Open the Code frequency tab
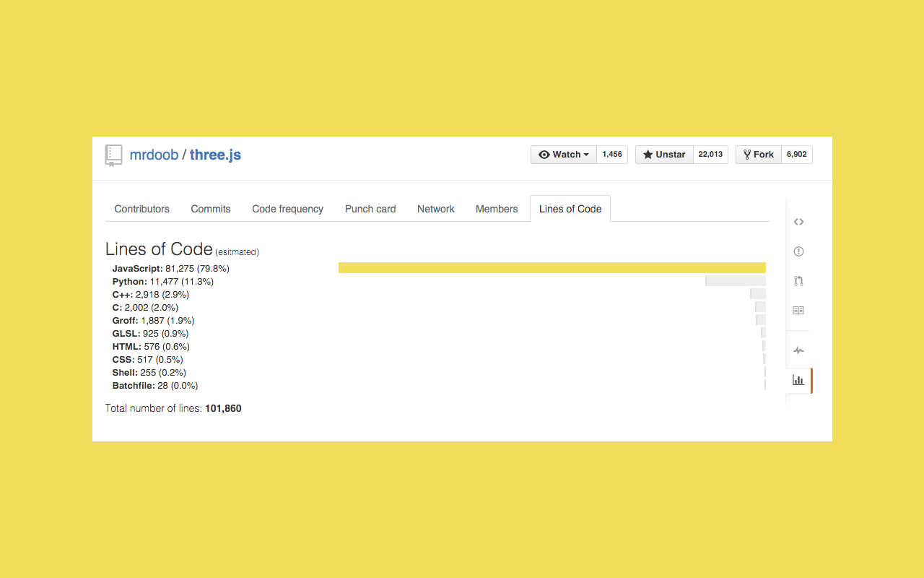 click(x=287, y=209)
